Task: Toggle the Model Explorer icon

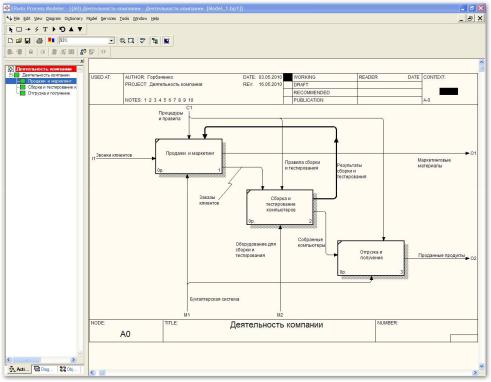Action: pyautogui.click(x=155, y=41)
